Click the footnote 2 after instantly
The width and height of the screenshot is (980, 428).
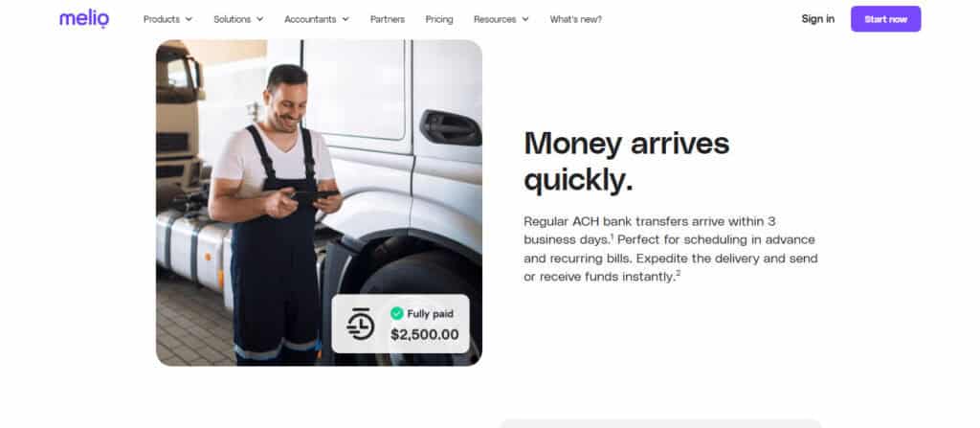[679, 273]
